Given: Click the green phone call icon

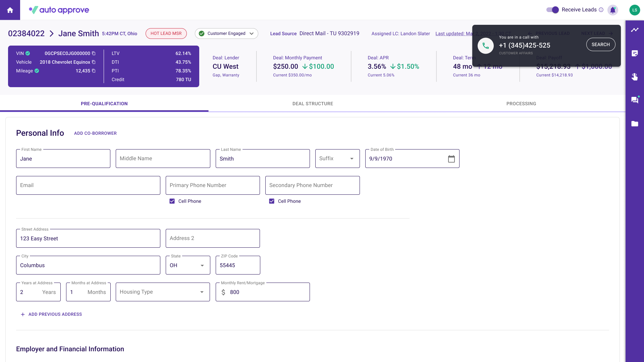Looking at the screenshot, I should pyautogui.click(x=485, y=46).
